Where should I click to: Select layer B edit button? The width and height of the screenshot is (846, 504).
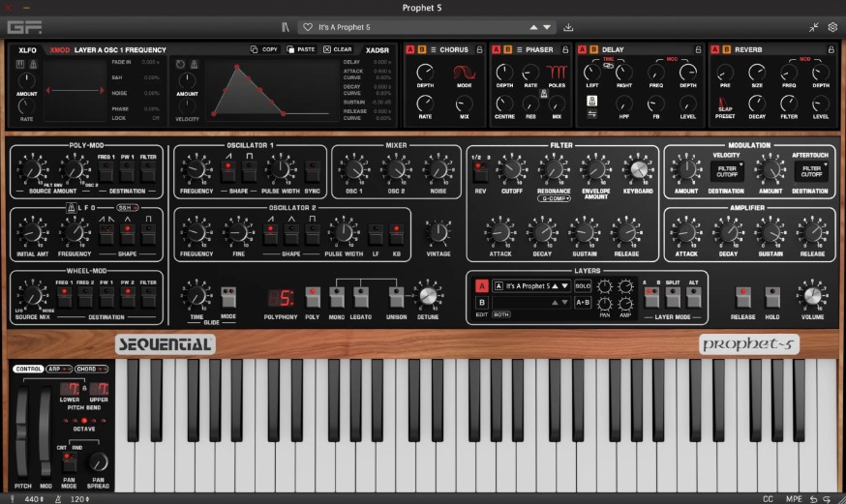click(x=482, y=303)
